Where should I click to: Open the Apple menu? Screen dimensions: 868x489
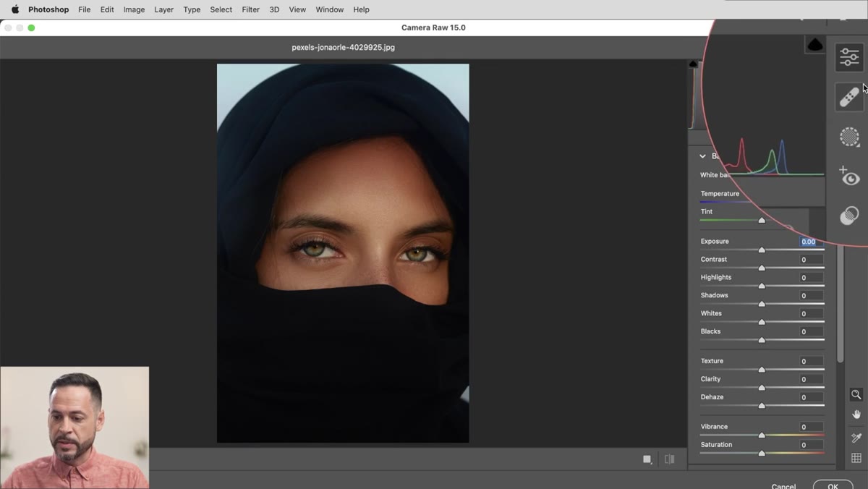pos(15,9)
